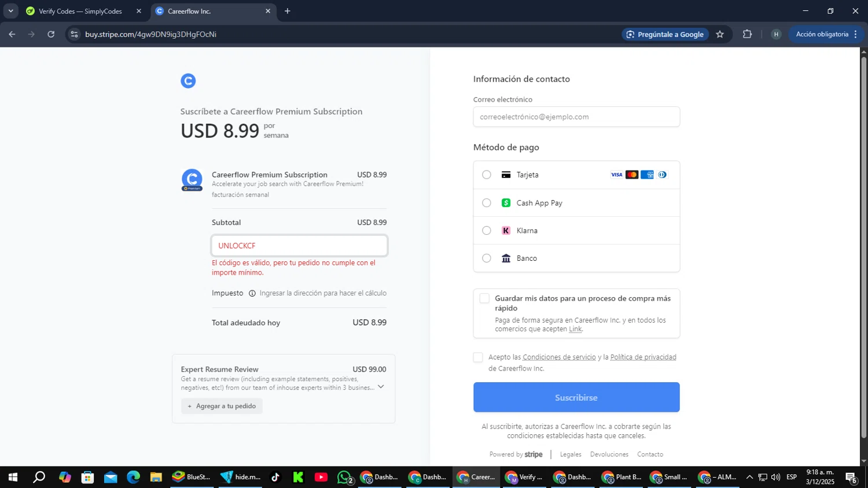The height and width of the screenshot is (488, 868).
Task: Open the tab search dropdown
Action: 10,11
